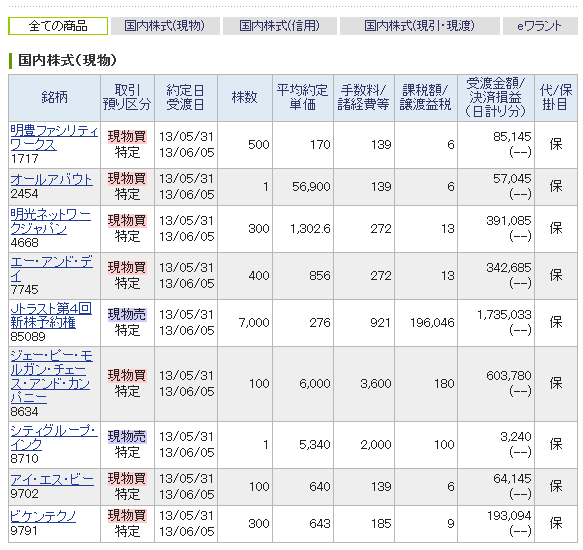The height and width of the screenshot is (550, 583).
Task: Click the 受渡金額/決済損益 column header
Action: pyautogui.click(x=496, y=98)
